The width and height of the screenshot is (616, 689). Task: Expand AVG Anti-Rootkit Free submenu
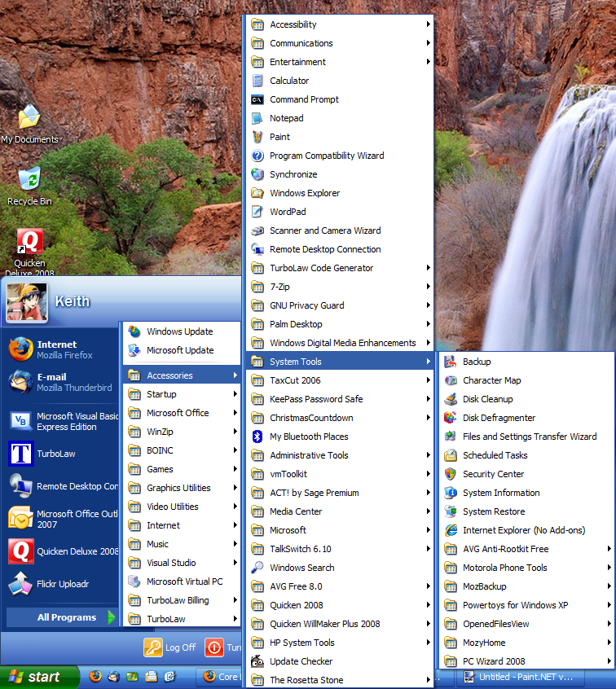tap(526, 549)
